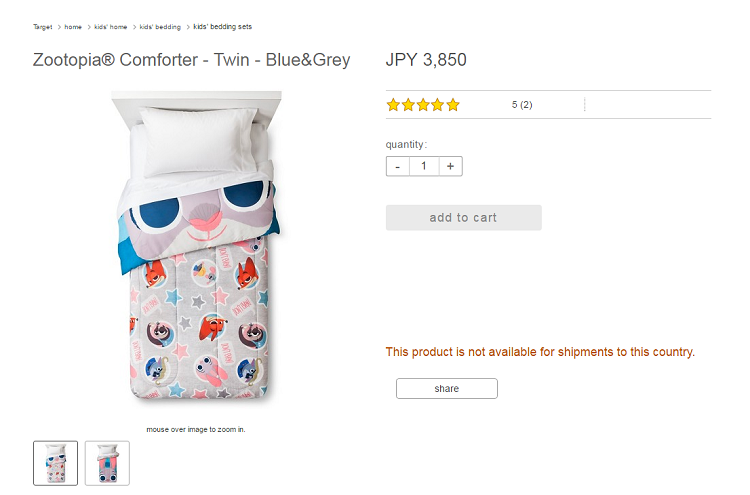Focus the quantity number field
Screen dimensions: 750x495
click(x=424, y=166)
